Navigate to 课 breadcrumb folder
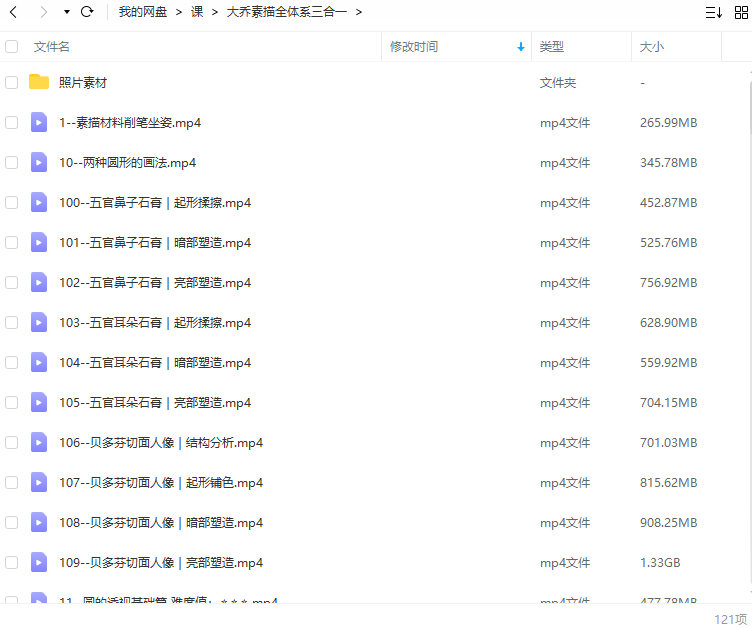752x628 pixels. [197, 12]
